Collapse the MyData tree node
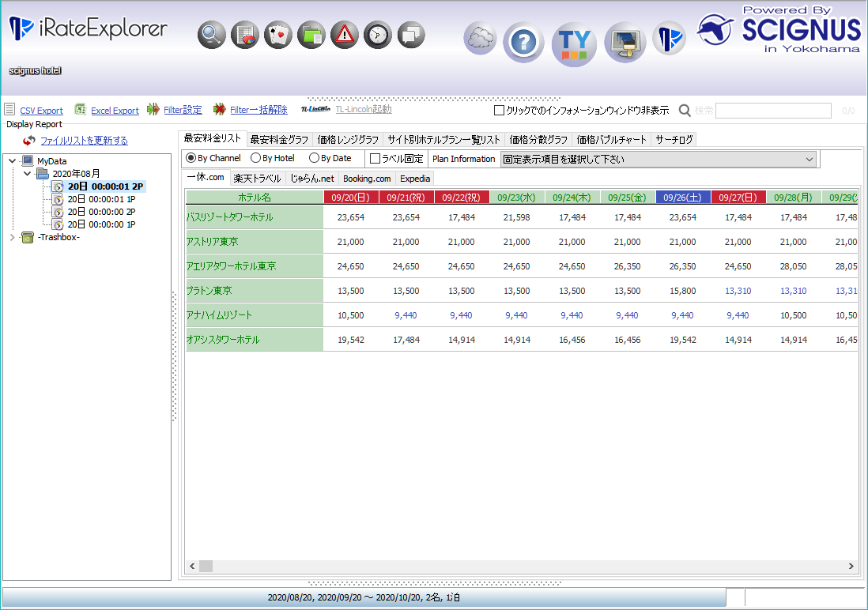 (x=12, y=161)
